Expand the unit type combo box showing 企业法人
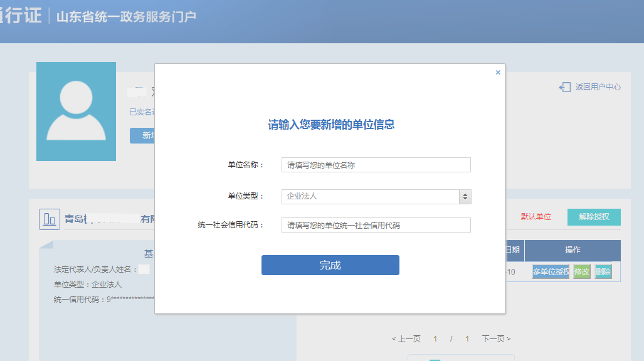 pyautogui.click(x=376, y=196)
